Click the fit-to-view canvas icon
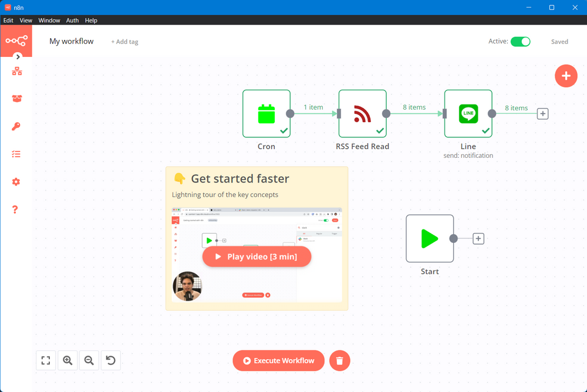Screen dimensions: 587x392 point(46,360)
